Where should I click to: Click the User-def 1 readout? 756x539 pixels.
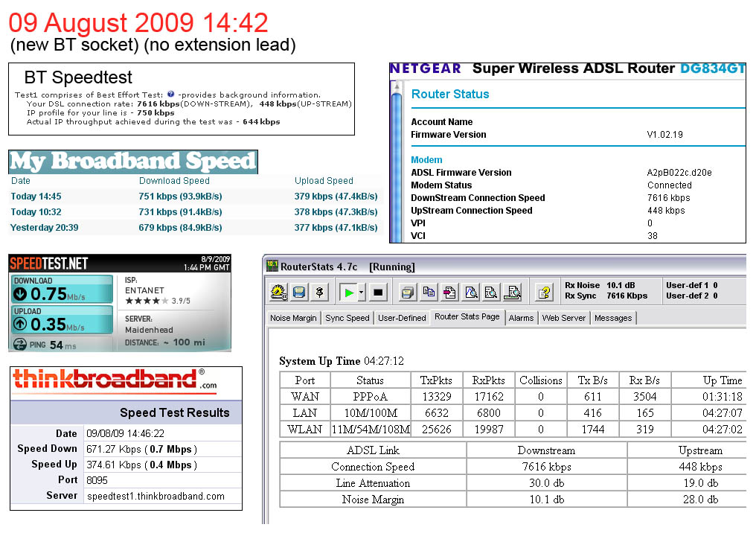[692, 285]
